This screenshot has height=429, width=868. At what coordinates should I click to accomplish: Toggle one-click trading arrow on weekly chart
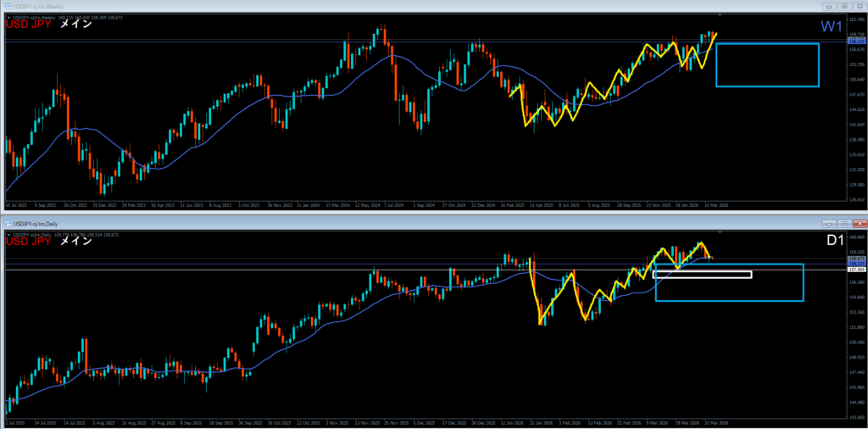tap(8, 16)
